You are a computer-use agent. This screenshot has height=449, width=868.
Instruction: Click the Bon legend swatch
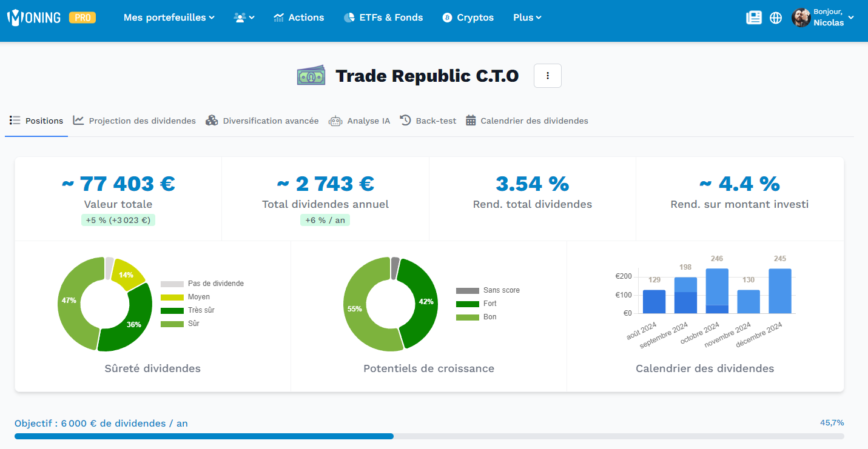point(468,317)
